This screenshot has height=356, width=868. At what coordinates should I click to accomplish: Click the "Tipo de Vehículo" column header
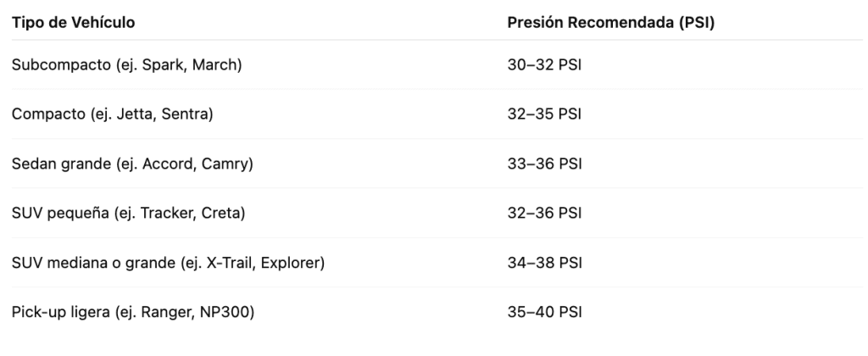73,23
